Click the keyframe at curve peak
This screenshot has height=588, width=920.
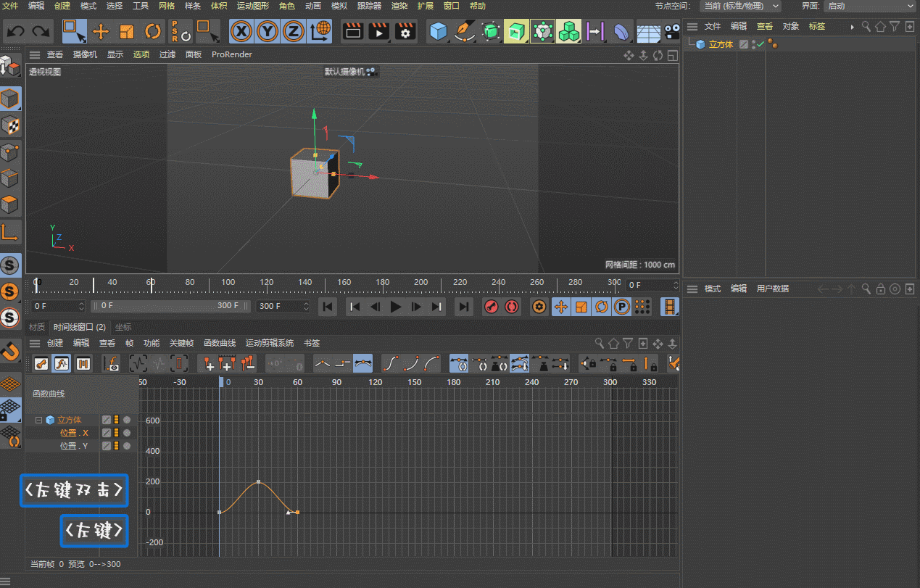[259, 481]
